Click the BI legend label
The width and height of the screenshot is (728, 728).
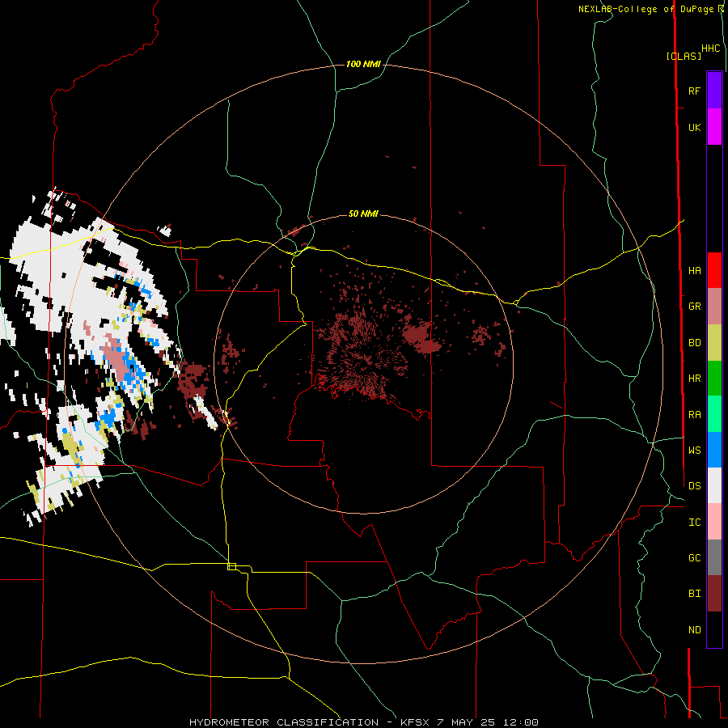695,594
